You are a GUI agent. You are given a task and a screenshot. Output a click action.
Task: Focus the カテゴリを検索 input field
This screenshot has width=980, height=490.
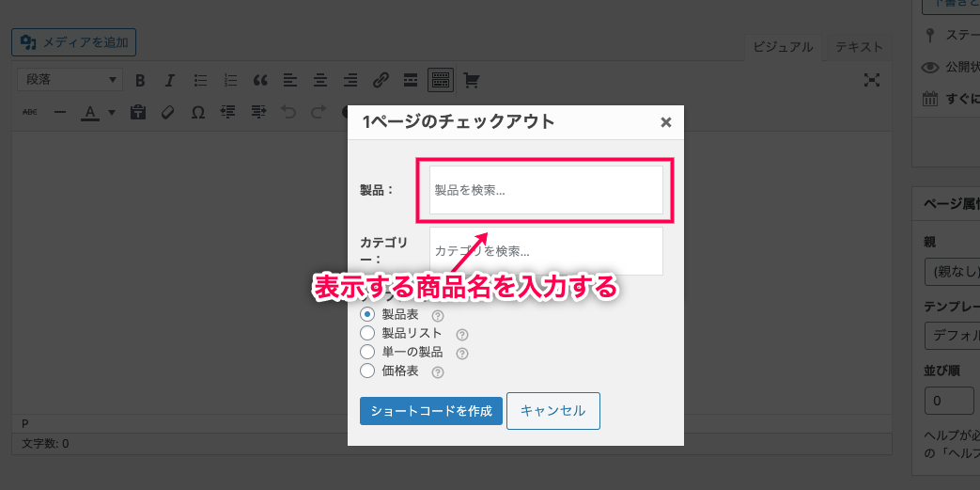coord(546,251)
